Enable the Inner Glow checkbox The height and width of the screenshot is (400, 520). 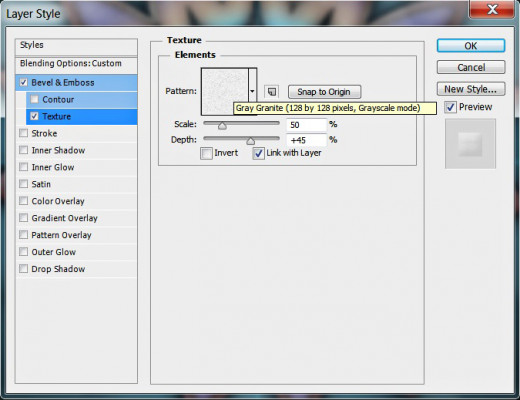click(x=23, y=167)
